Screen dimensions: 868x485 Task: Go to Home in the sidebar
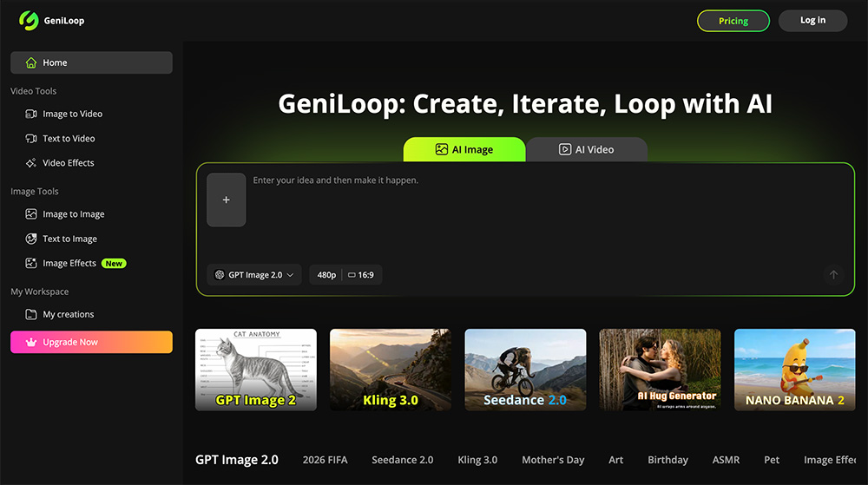point(91,62)
